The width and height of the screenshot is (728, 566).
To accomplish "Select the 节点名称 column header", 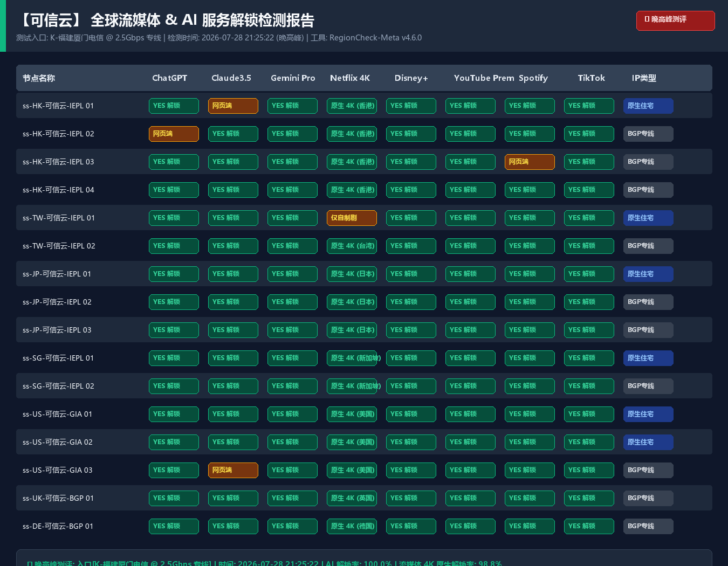I will (39, 78).
